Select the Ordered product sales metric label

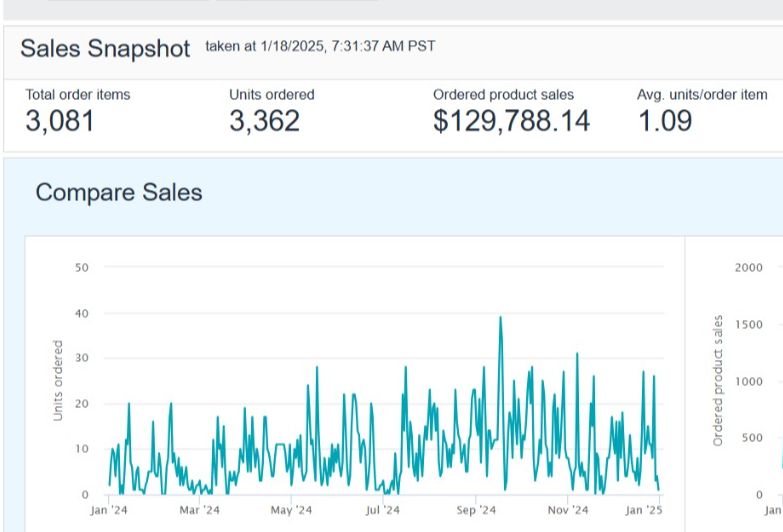click(503, 95)
